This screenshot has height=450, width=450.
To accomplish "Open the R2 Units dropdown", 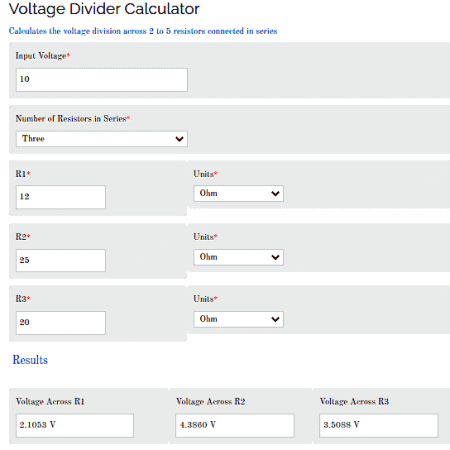I will [238, 257].
